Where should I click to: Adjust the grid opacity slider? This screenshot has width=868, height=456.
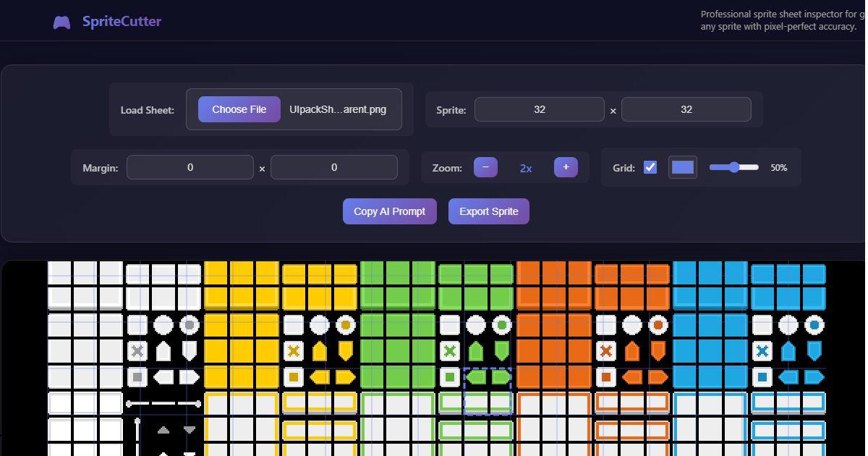[733, 167]
